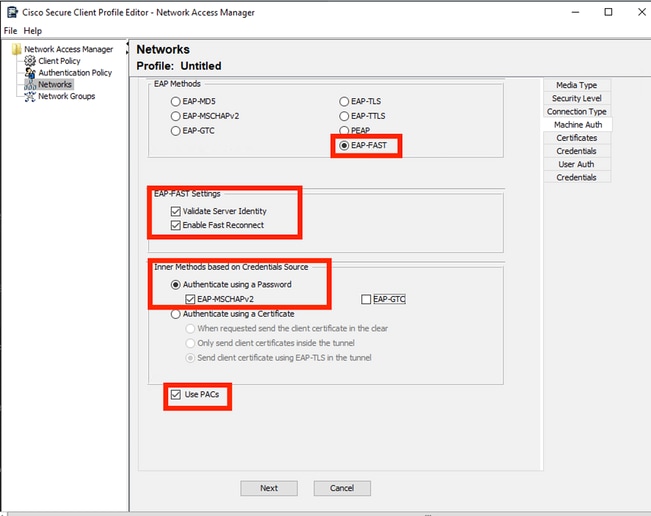Enable inner method EAP-GTC checkbox
The image size is (651, 516).
(366, 299)
